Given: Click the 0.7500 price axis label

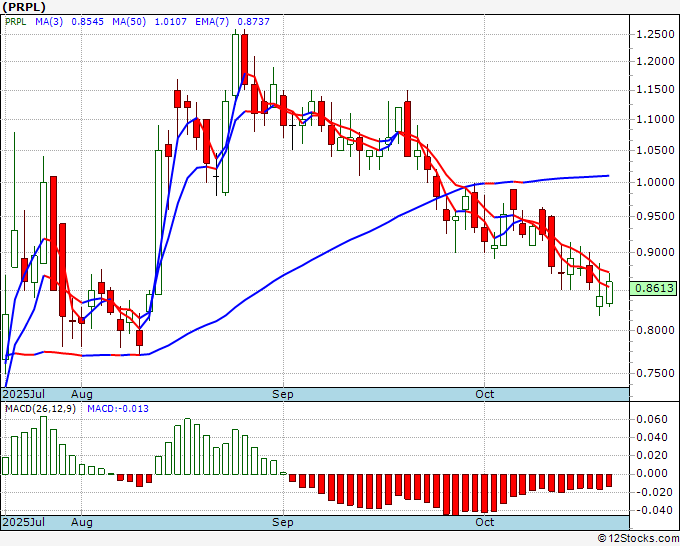Looking at the screenshot, I should (x=655, y=373).
